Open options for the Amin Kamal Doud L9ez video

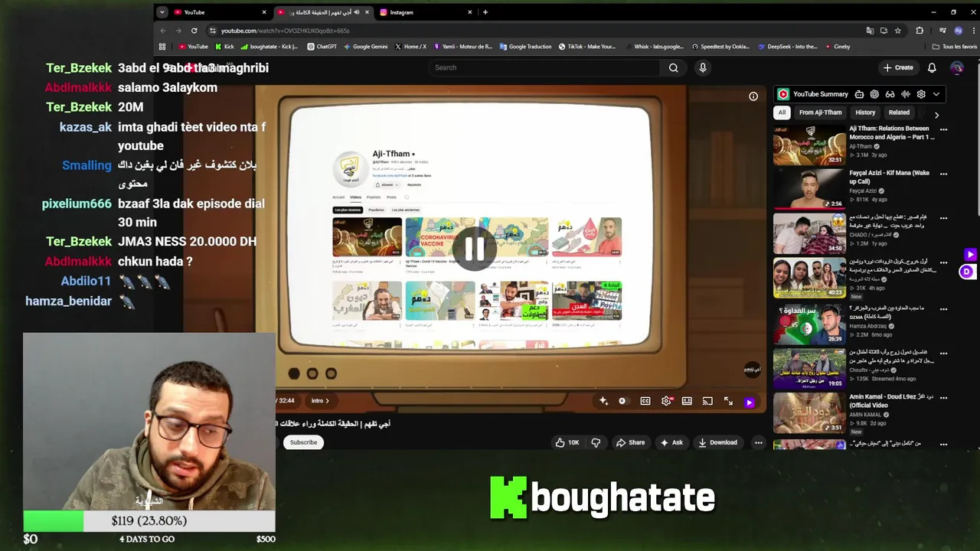[943, 398]
